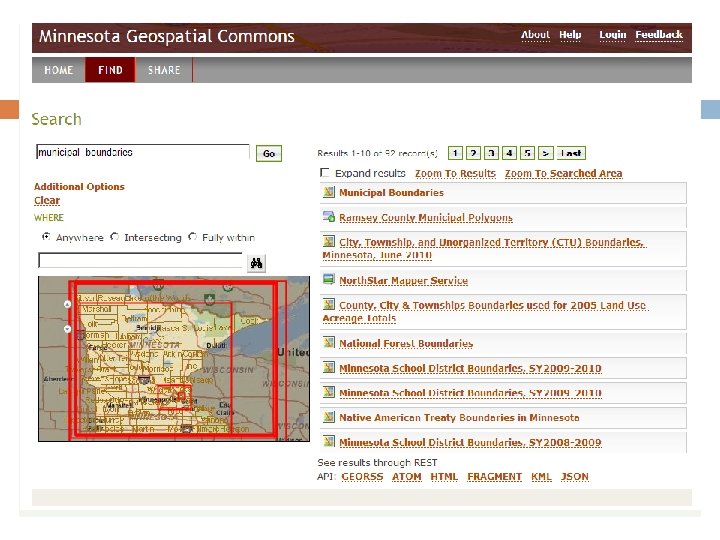This screenshot has height=540, width=720.
Task: Open the FIND tab
Action: point(110,70)
